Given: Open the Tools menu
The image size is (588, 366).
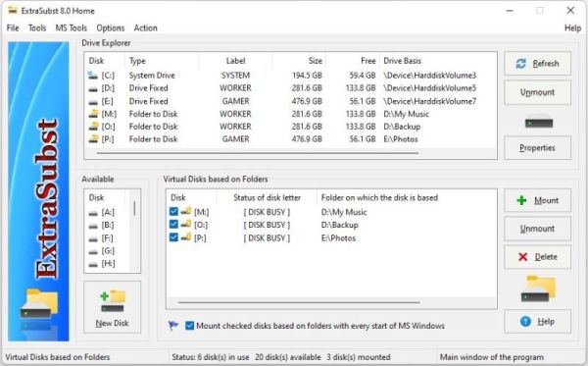Looking at the screenshot, I should pos(37,27).
